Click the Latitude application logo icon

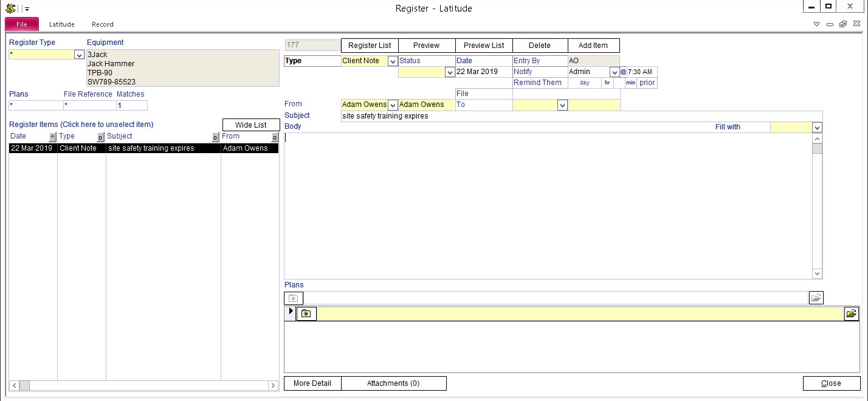coord(10,9)
